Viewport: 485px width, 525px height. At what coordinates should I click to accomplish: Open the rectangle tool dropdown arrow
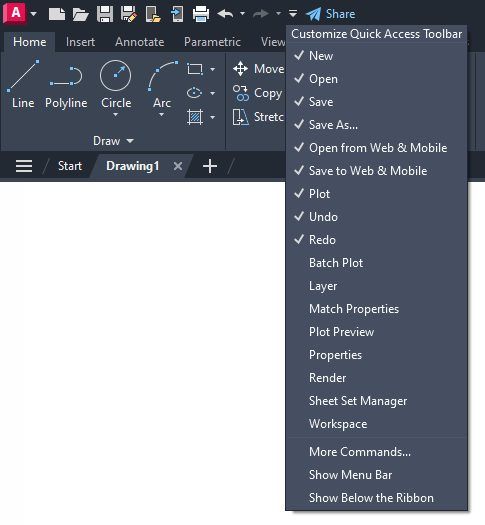pos(213,69)
